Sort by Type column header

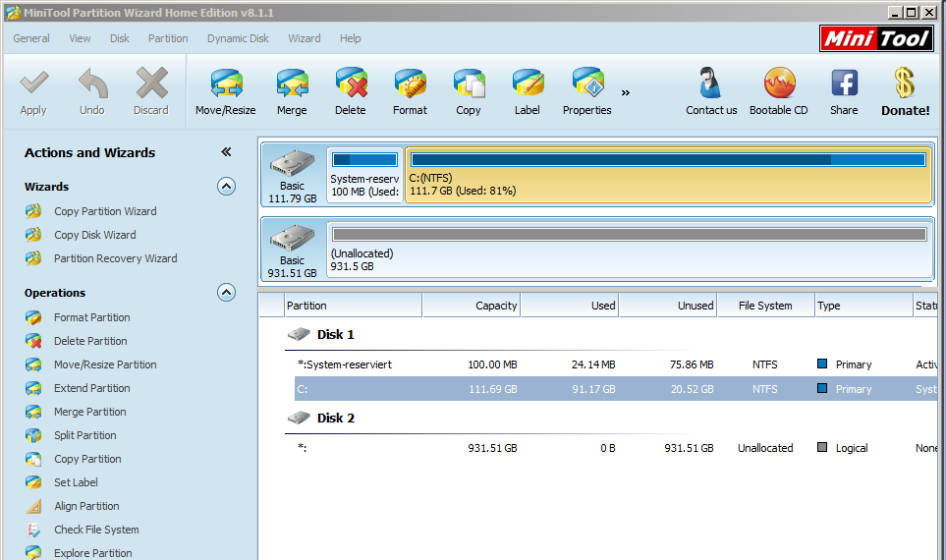pyautogui.click(x=863, y=306)
